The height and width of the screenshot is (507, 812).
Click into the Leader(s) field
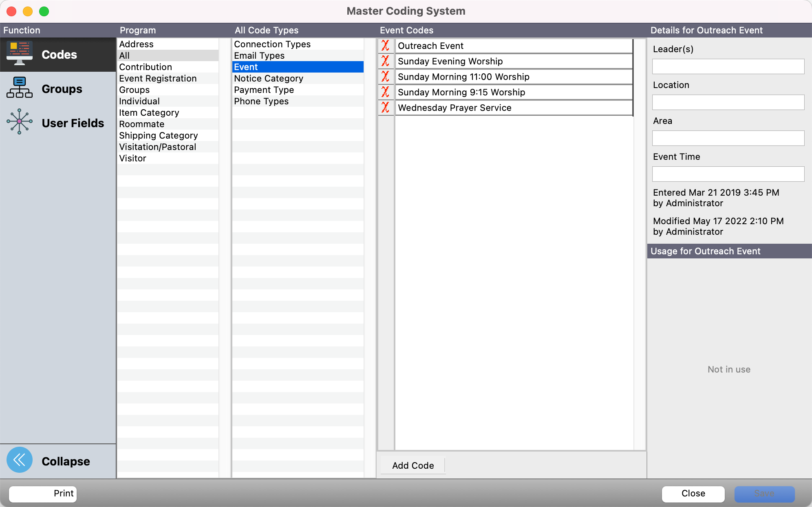728,66
